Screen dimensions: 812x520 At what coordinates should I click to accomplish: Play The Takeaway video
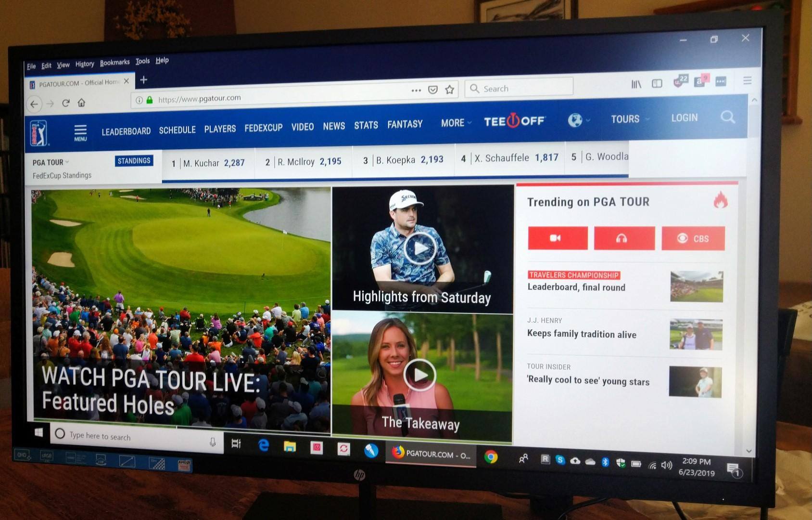[x=419, y=375]
